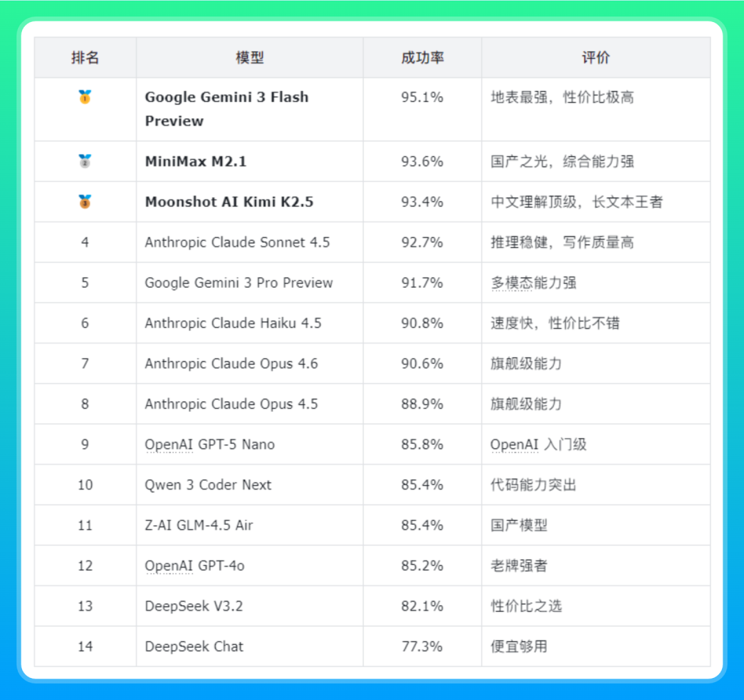The height and width of the screenshot is (700, 744).
Task: Click the 评价 column header
Action: 596,57
